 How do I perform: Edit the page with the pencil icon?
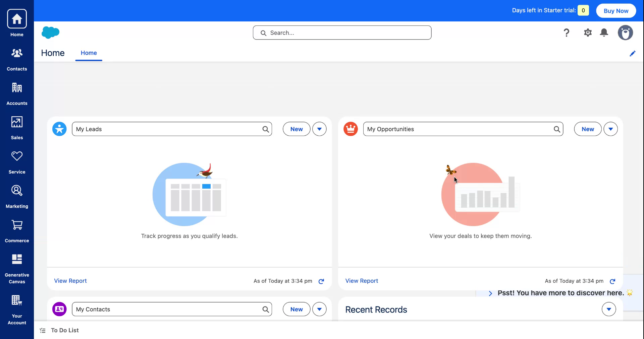pos(633,54)
